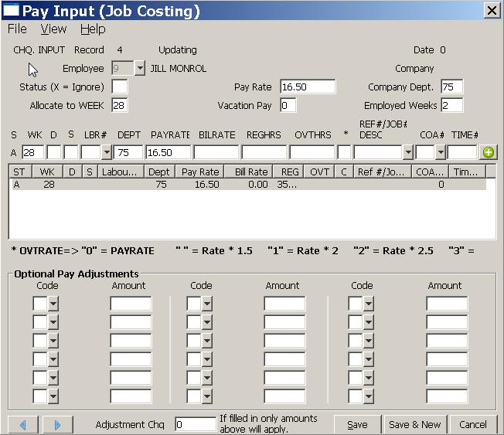Screen dimensions: 504x435
Task: Open the Help menu
Action: [93, 29]
